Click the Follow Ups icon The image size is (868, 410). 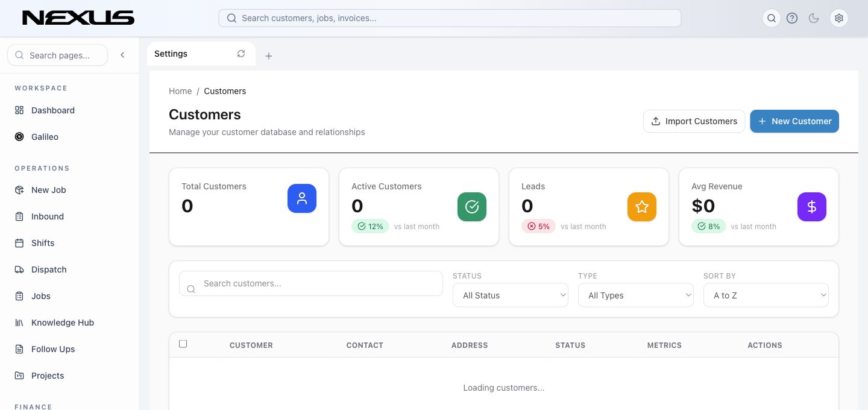pos(19,349)
